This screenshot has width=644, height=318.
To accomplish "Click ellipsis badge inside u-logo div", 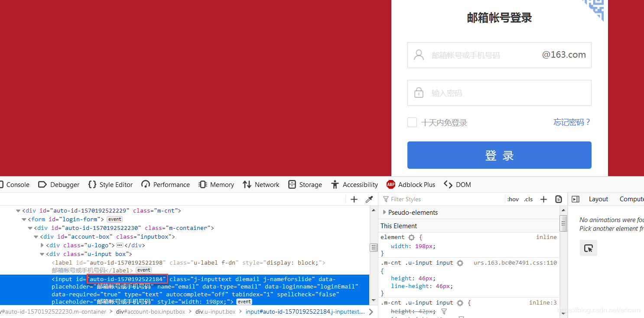I will (120, 245).
